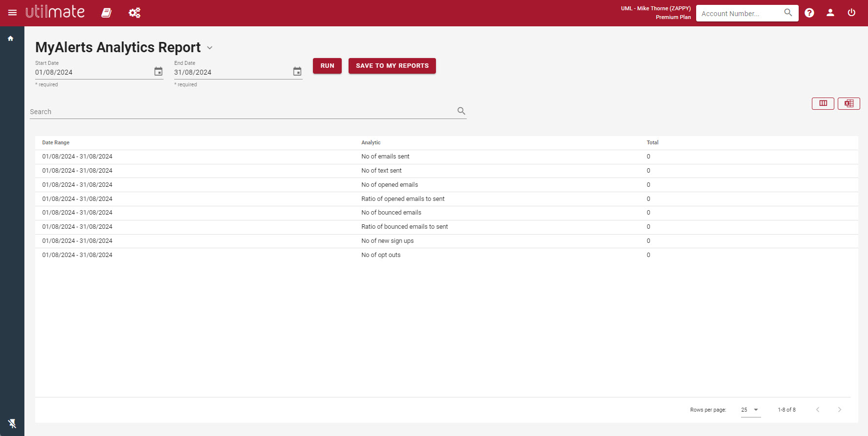Open the Start Date calendar picker
The width and height of the screenshot is (868, 436).
coord(158,72)
